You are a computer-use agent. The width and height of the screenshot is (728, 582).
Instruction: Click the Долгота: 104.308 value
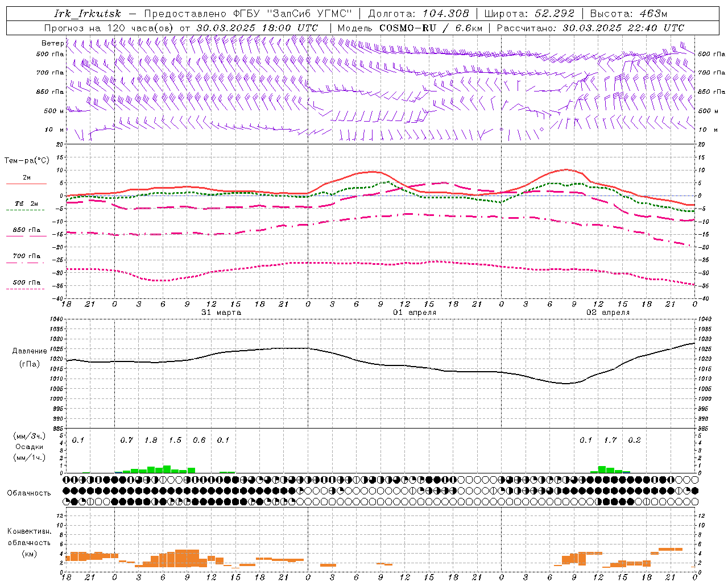419,14
